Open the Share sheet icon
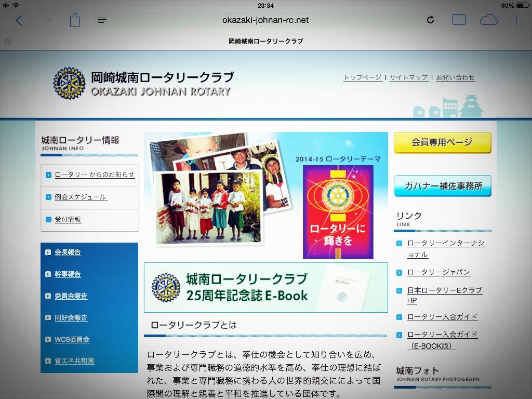Image resolution: width=532 pixels, height=399 pixels. point(75,20)
